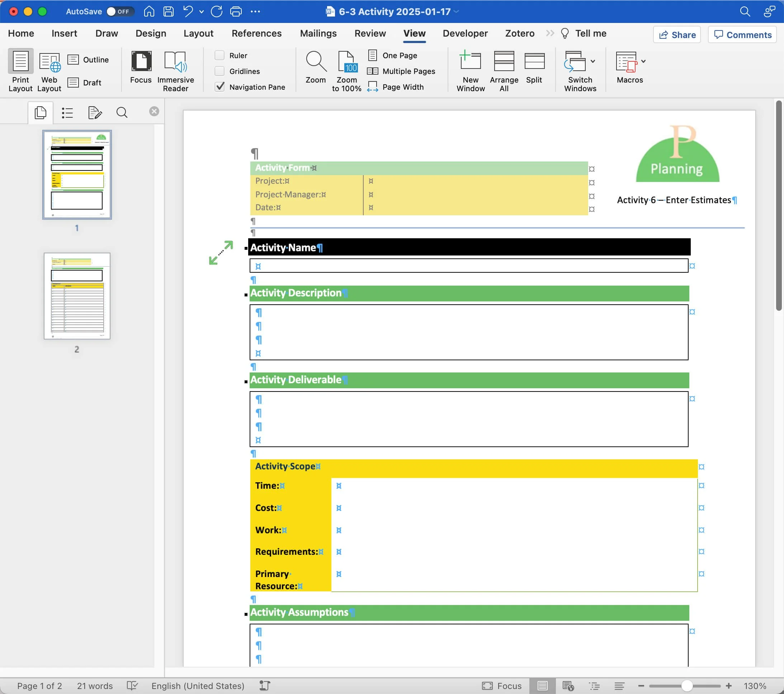Switch to Outline view

(x=88, y=60)
